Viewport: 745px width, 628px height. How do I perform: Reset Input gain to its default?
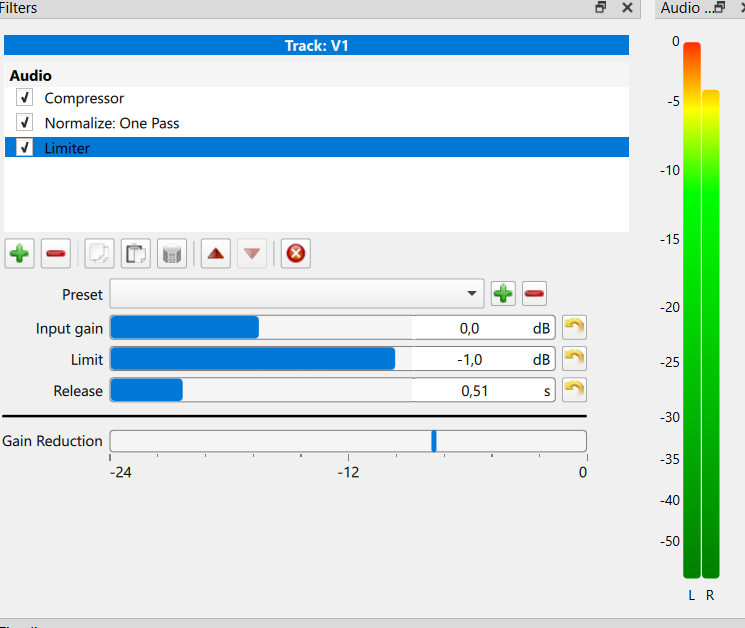click(x=574, y=328)
